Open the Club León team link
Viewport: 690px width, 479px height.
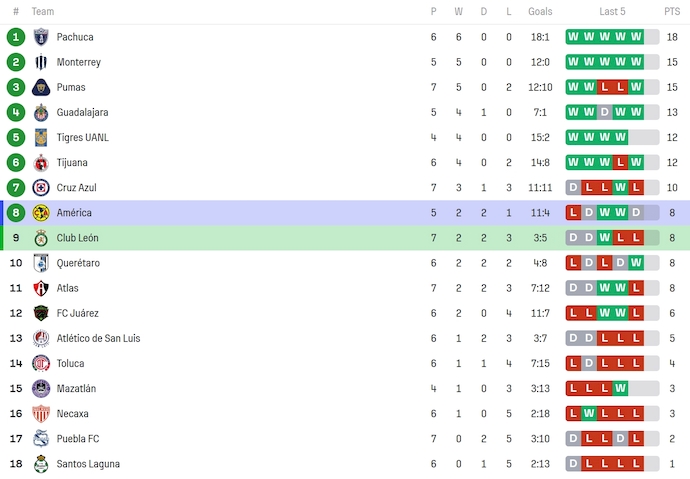coord(77,238)
